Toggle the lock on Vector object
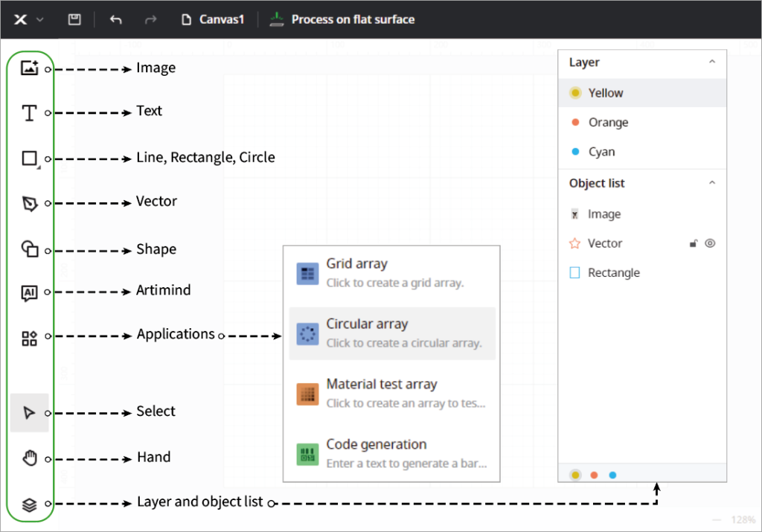Screen dimensions: 762x532 pyautogui.click(x=694, y=243)
